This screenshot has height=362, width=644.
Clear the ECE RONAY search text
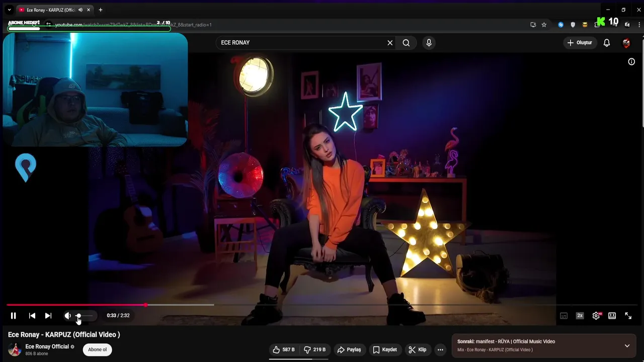click(x=390, y=43)
